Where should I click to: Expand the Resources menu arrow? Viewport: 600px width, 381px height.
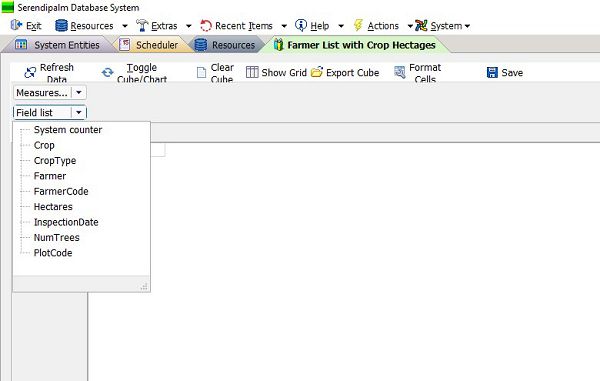coord(125,26)
